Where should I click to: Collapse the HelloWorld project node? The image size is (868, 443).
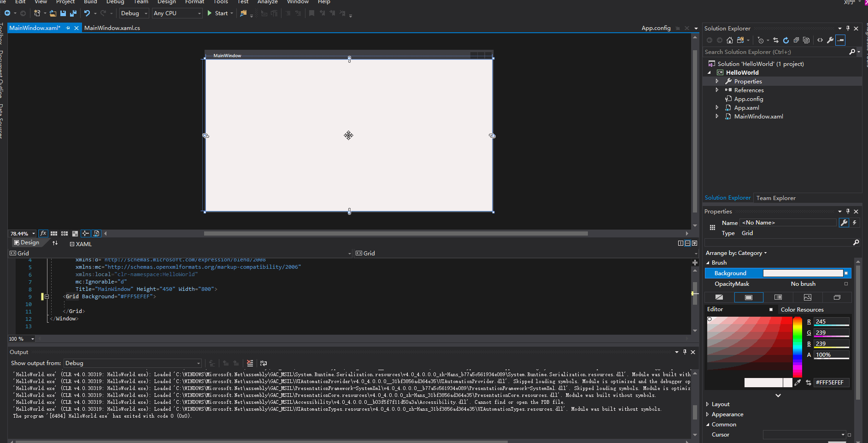coord(710,73)
